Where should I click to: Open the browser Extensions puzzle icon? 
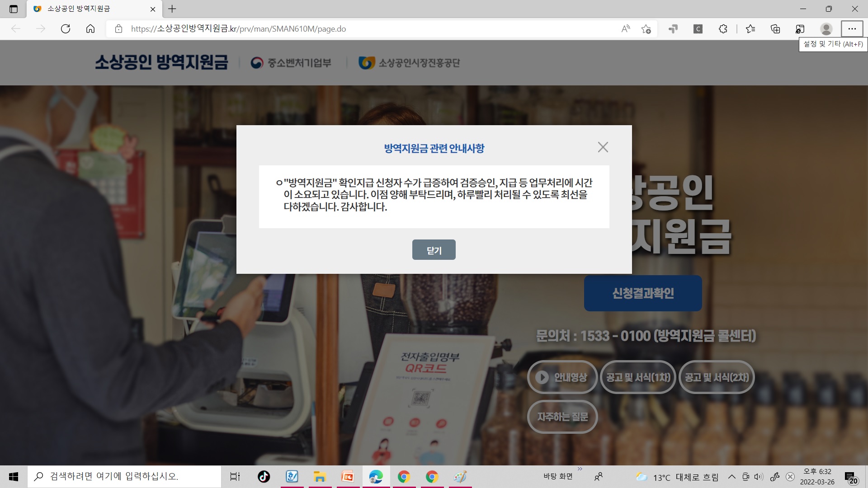(x=722, y=29)
